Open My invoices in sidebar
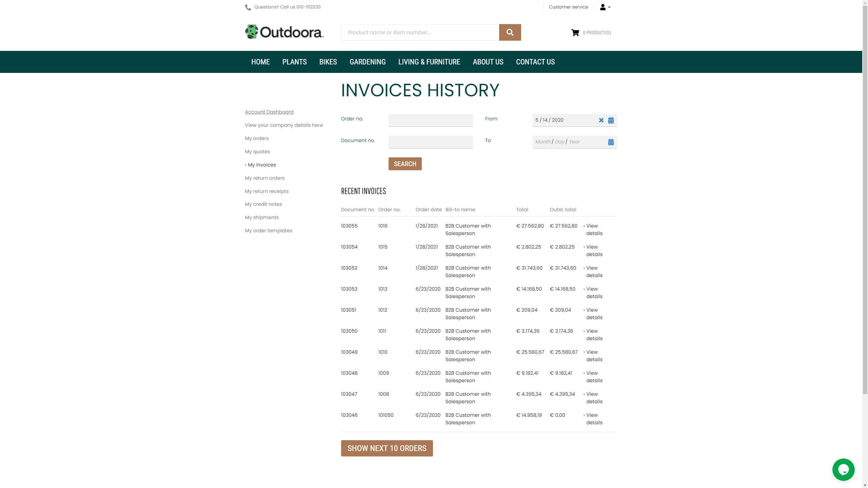The width and height of the screenshot is (868, 488). click(x=261, y=165)
